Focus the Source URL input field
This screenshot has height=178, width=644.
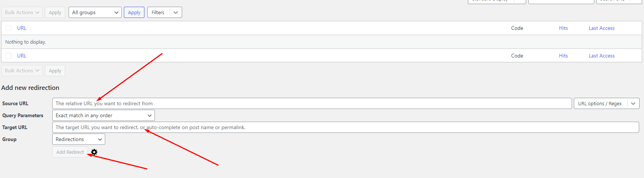[312, 103]
